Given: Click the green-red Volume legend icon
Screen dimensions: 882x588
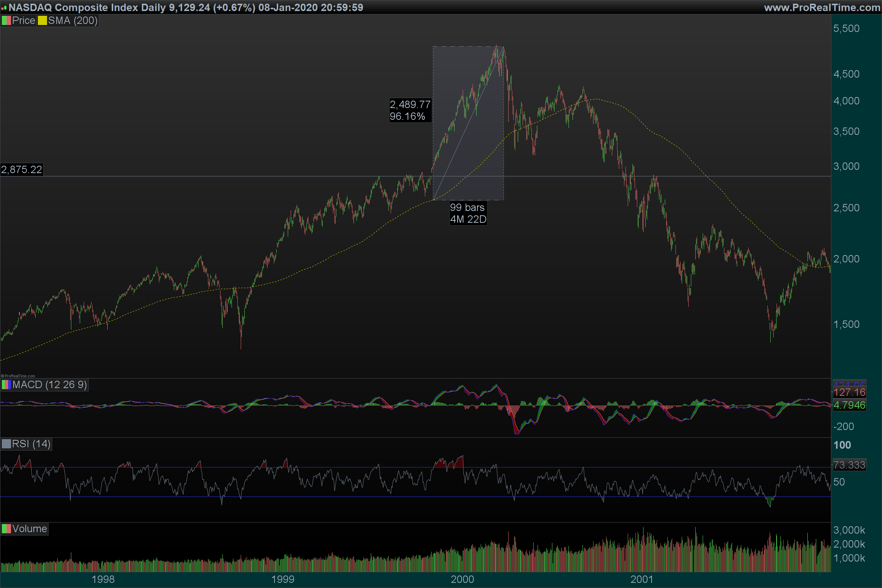Looking at the screenshot, I should point(6,529).
